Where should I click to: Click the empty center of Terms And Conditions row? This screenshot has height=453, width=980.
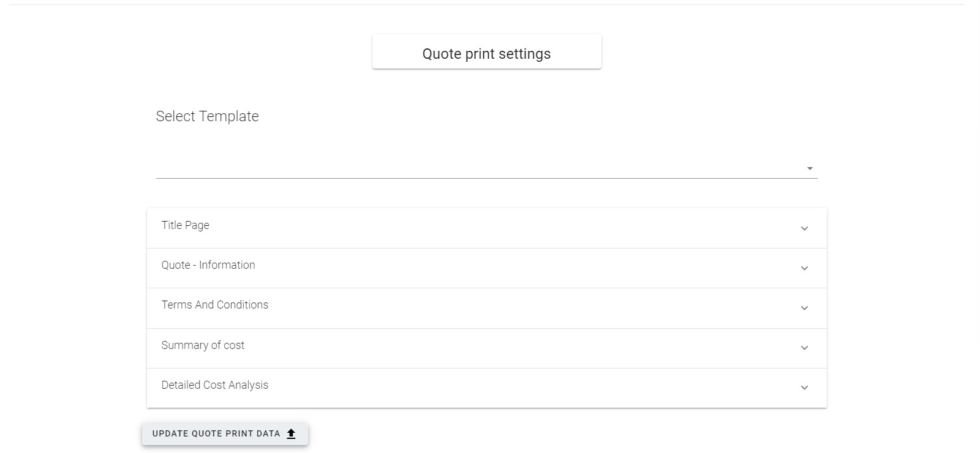(486, 308)
